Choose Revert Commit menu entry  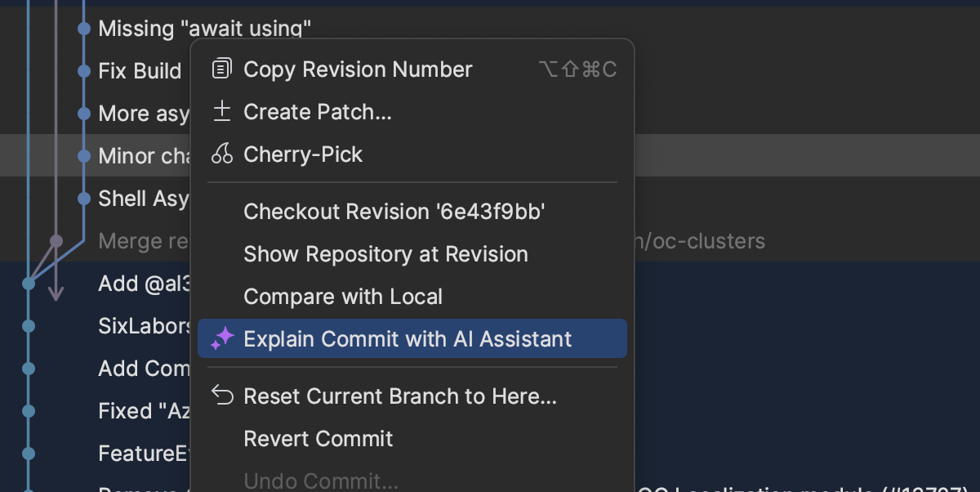pyautogui.click(x=318, y=439)
